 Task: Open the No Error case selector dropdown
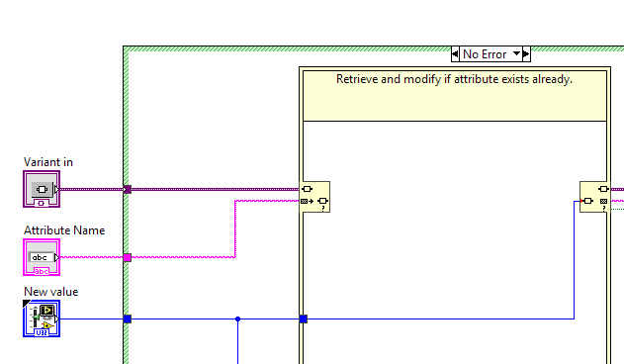(516, 53)
